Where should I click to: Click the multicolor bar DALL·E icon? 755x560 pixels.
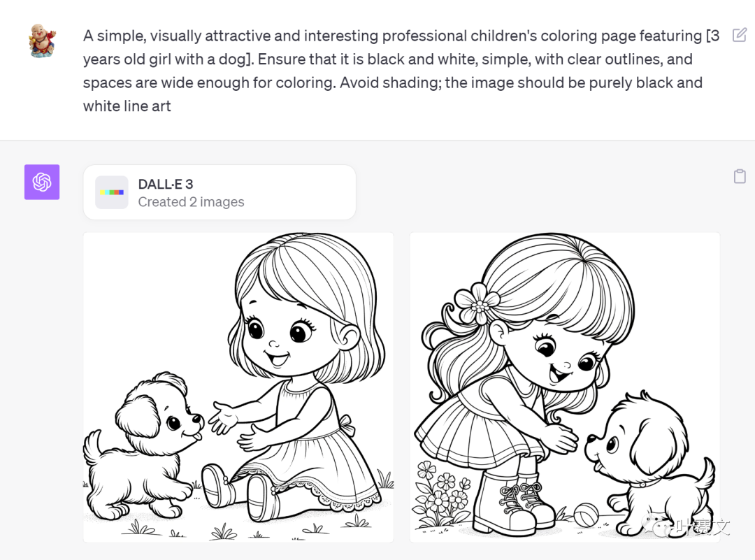click(x=112, y=192)
